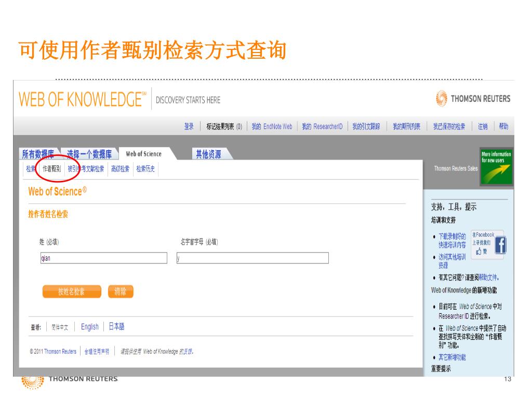Screen dimensions: 532x399
Task: Click the 注销 logout link
Action: [x=483, y=127]
